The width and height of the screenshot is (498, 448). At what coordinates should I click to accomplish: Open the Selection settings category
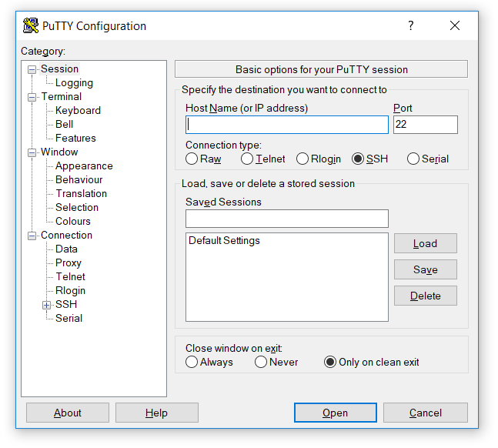pyautogui.click(x=77, y=208)
